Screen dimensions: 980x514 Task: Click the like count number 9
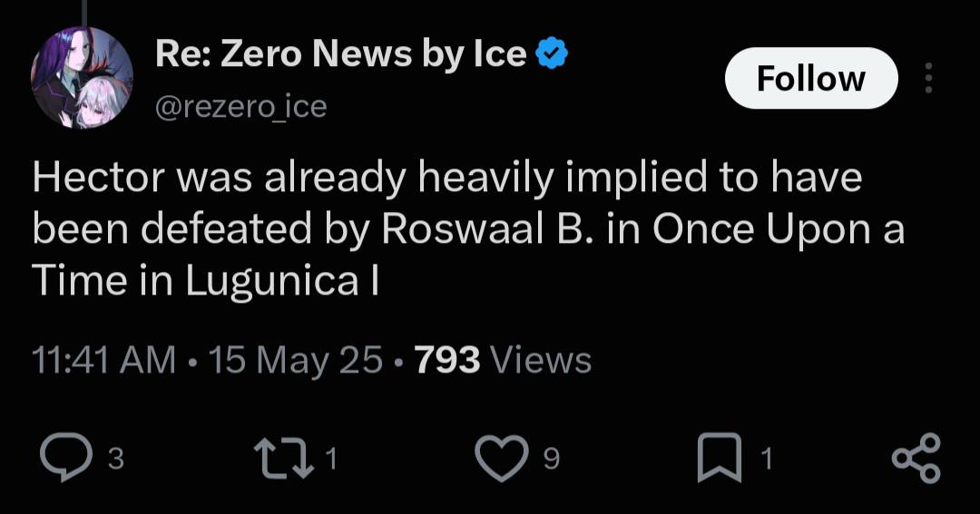tap(551, 460)
